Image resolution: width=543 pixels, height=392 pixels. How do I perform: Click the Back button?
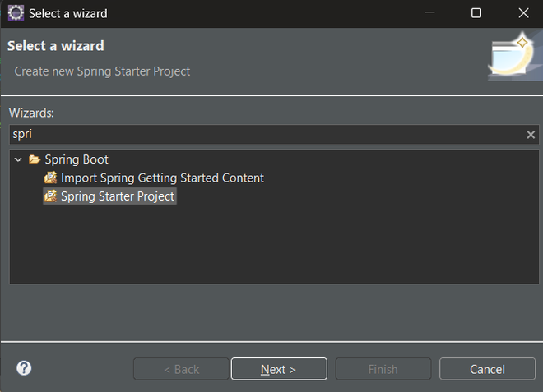[x=181, y=369]
